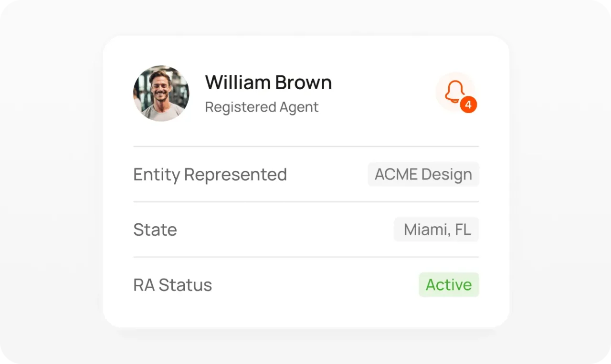Screen dimensions: 611x364
Task: Select the Entity Represented row label
Action: 210,174
